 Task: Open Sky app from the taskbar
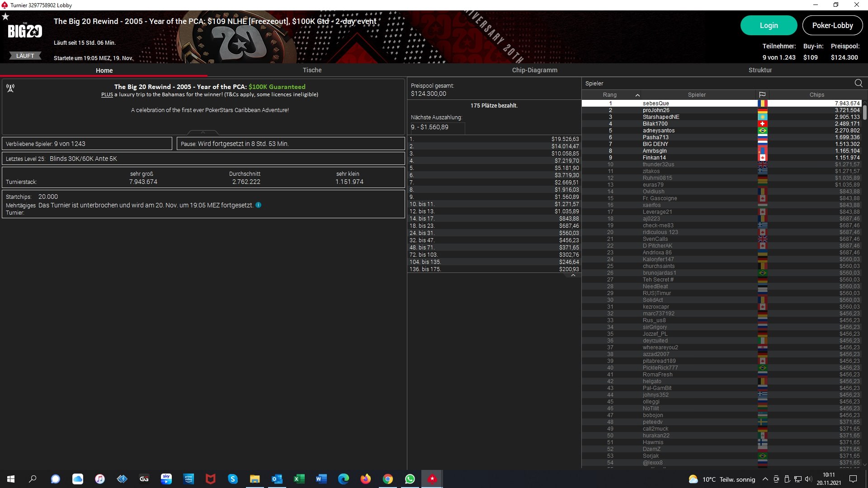click(166, 479)
